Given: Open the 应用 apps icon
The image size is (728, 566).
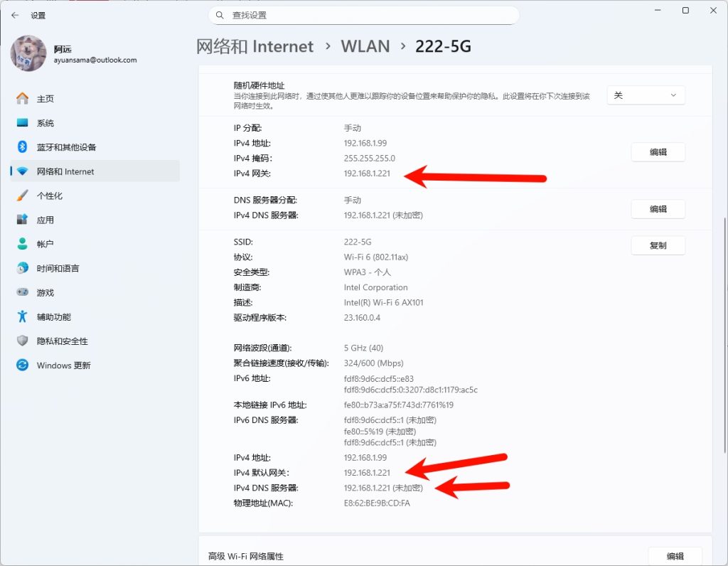Looking at the screenshot, I should (23, 220).
